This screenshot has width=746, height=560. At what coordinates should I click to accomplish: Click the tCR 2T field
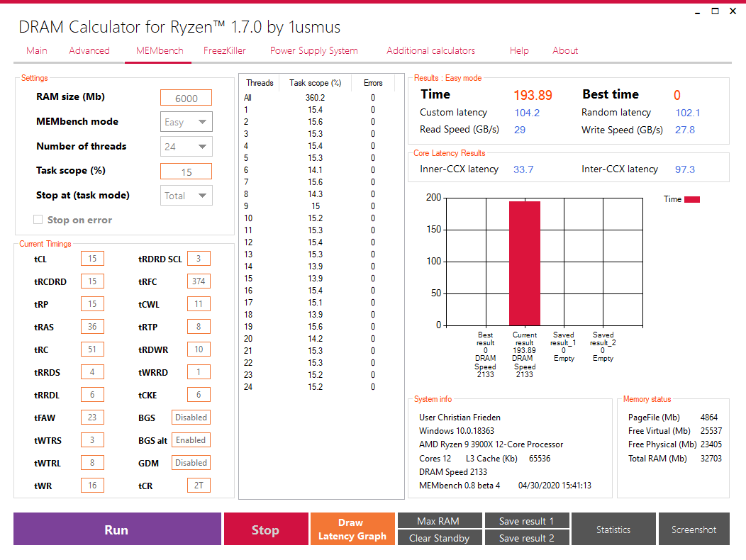tap(199, 486)
